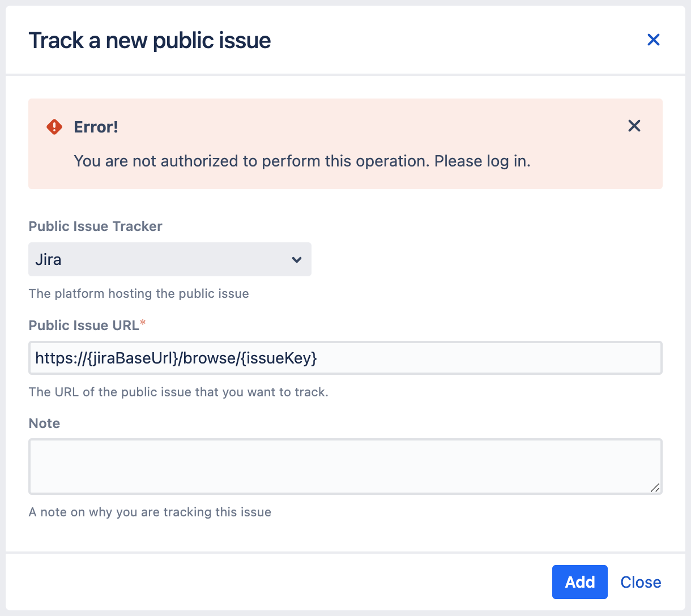The image size is (691, 616).
Task: Grab the Note textarea resize handle
Action: tap(655, 487)
